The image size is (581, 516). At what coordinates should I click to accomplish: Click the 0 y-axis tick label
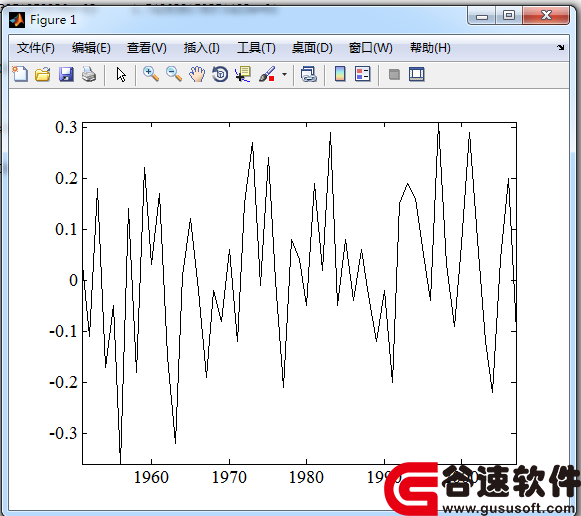pos(73,280)
